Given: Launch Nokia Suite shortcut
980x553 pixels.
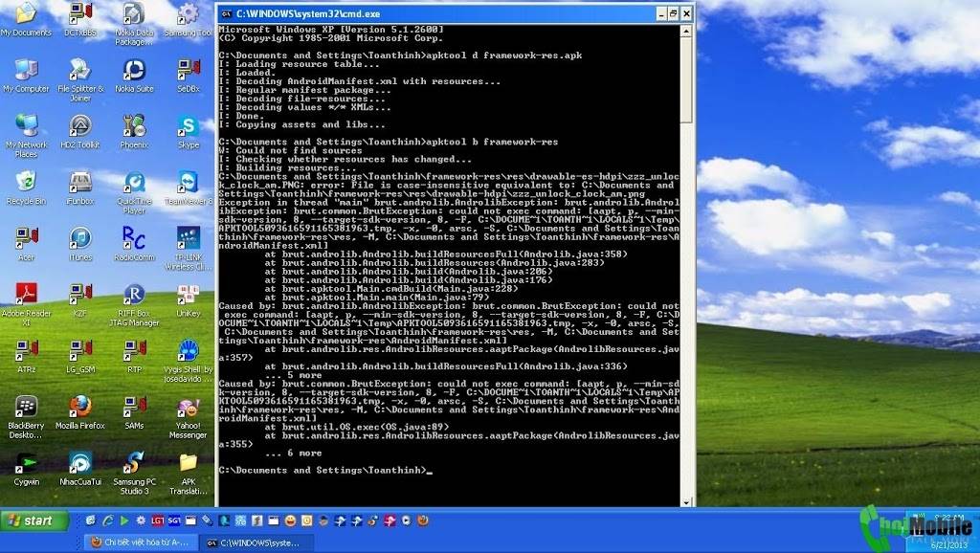Looking at the screenshot, I should coord(134,76).
